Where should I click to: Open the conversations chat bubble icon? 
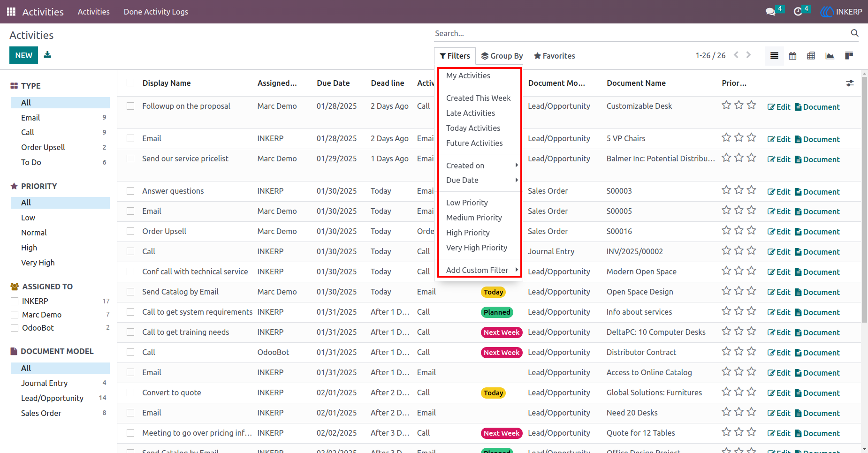click(x=770, y=12)
